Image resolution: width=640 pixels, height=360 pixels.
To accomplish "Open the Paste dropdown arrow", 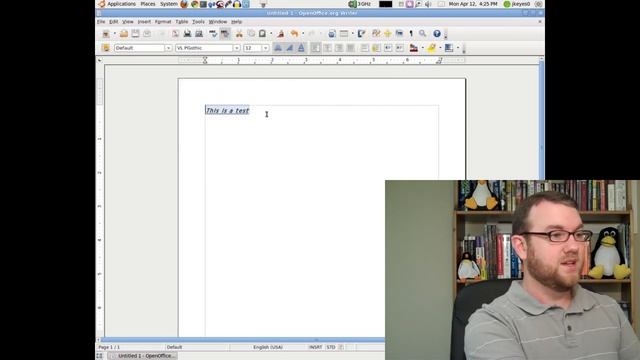I will point(271,34).
